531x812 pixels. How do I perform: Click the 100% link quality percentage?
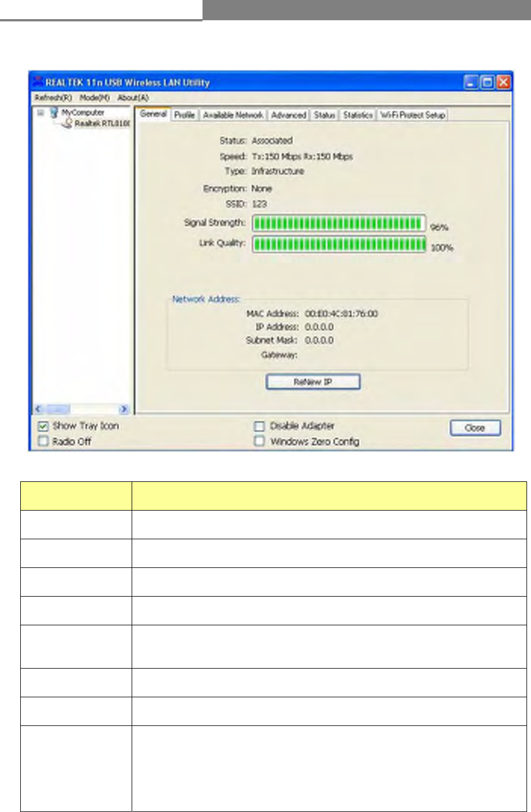point(442,248)
